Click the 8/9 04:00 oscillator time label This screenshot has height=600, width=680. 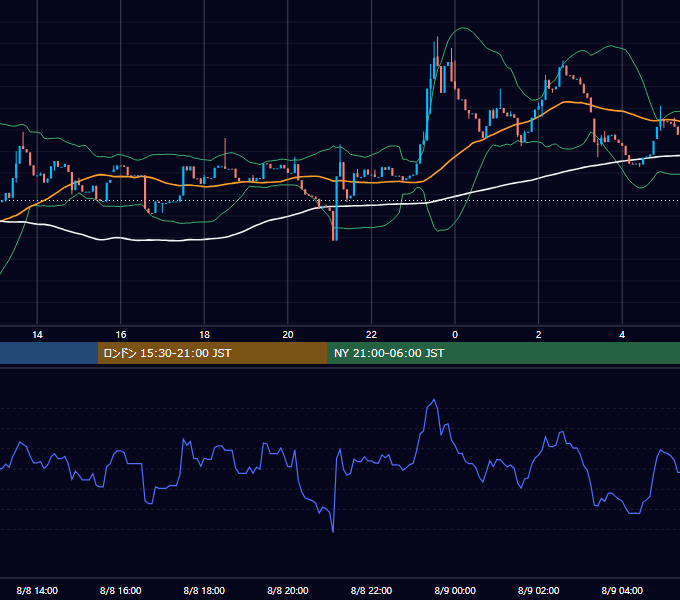tap(622, 590)
